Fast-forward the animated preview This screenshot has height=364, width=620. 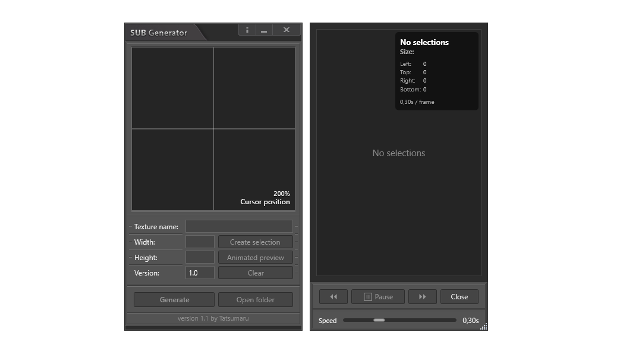click(x=422, y=296)
